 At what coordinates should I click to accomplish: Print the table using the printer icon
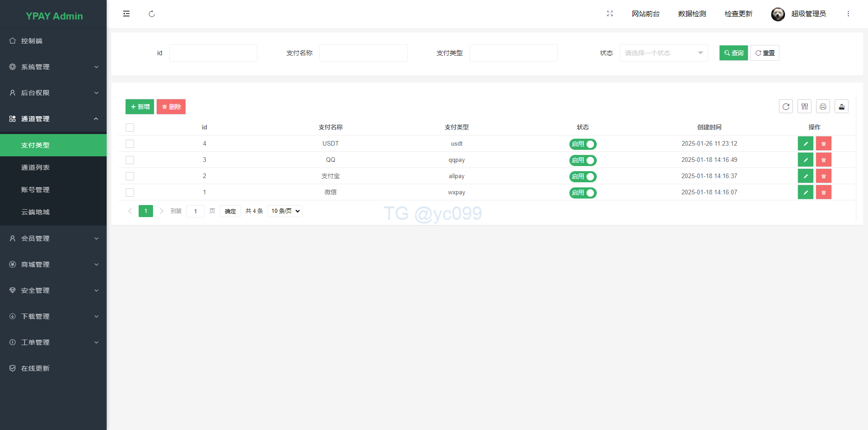click(x=823, y=107)
